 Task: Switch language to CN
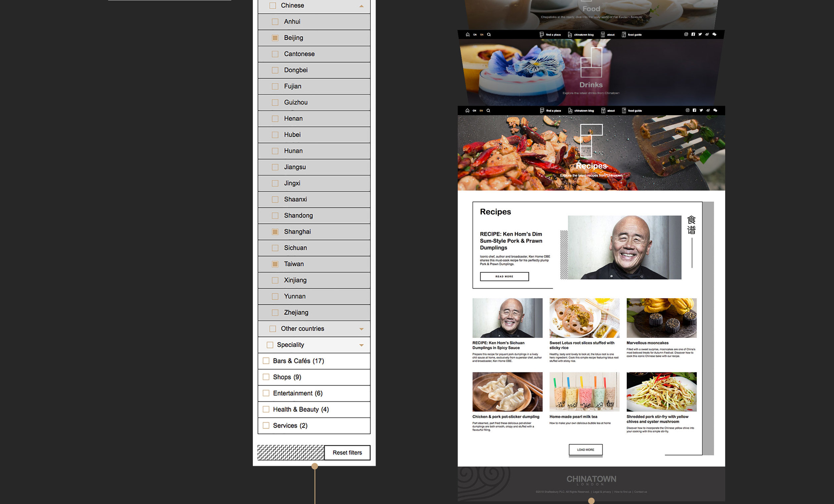[474, 110]
